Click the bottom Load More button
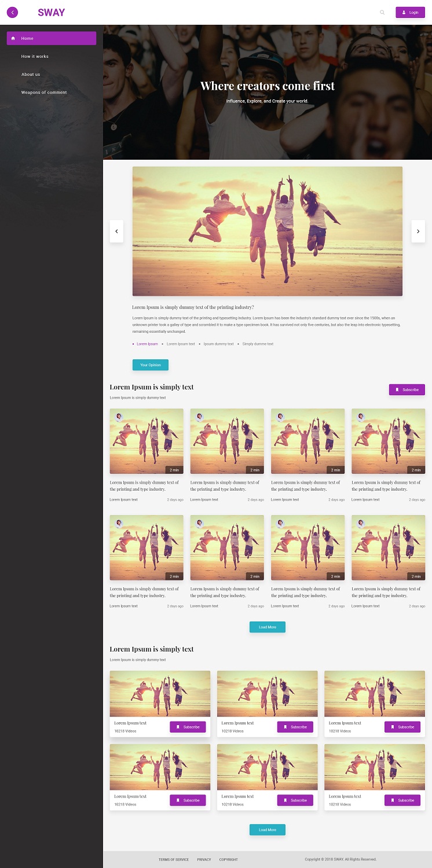Viewport: 432px width, 868px height. coord(268,830)
